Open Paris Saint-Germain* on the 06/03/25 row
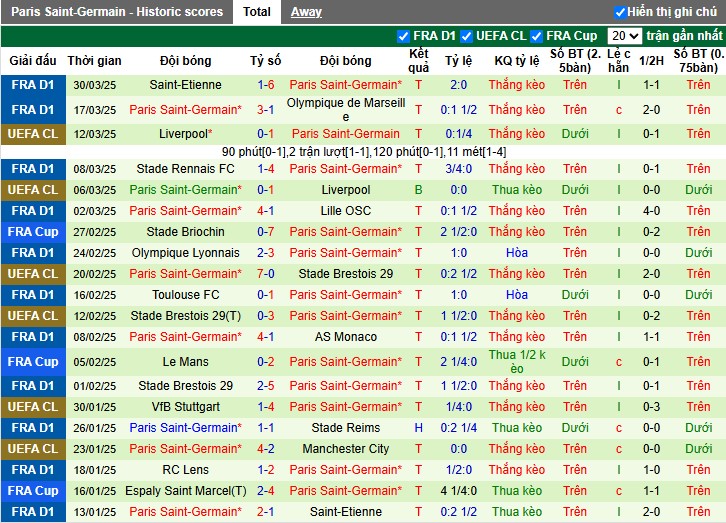Image resolution: width=726 pixels, height=523 pixels. (x=185, y=190)
